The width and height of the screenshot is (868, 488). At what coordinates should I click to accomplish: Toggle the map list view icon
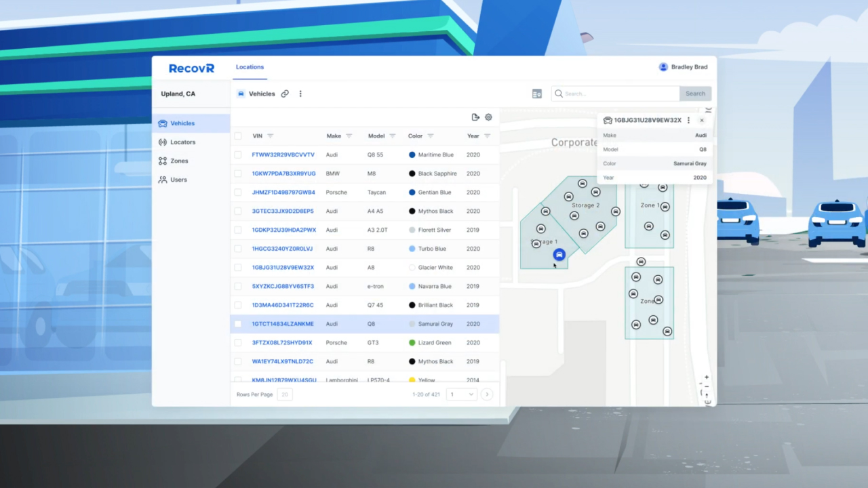(537, 94)
